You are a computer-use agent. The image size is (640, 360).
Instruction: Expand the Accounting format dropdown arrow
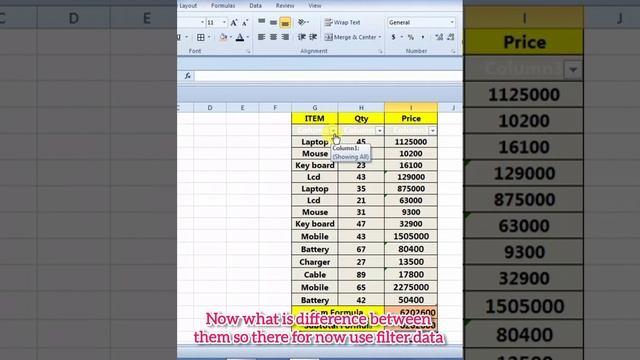coord(401,37)
